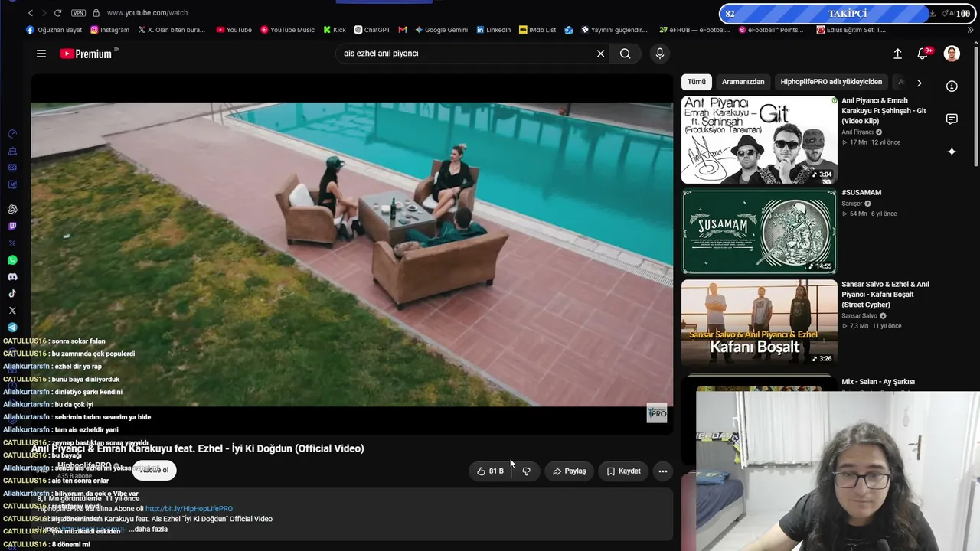Like the video with the 81 B thumbs-up
The image size is (980, 551).
pyautogui.click(x=491, y=471)
